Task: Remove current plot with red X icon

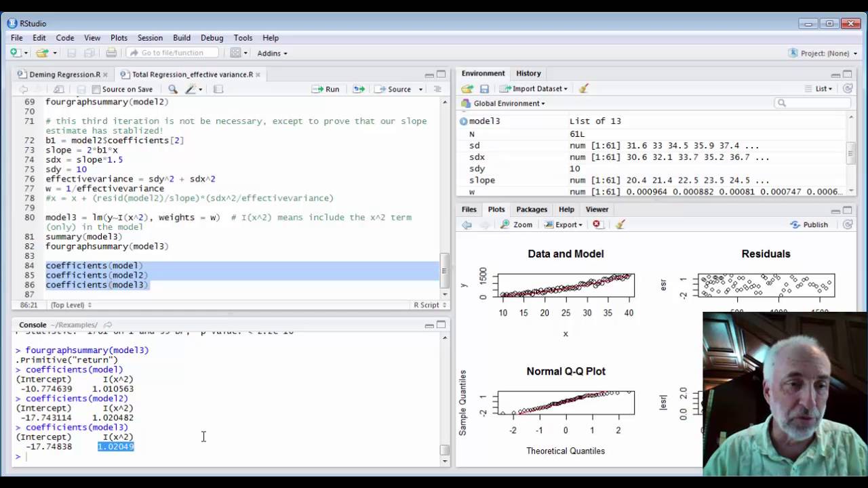Action: (597, 224)
